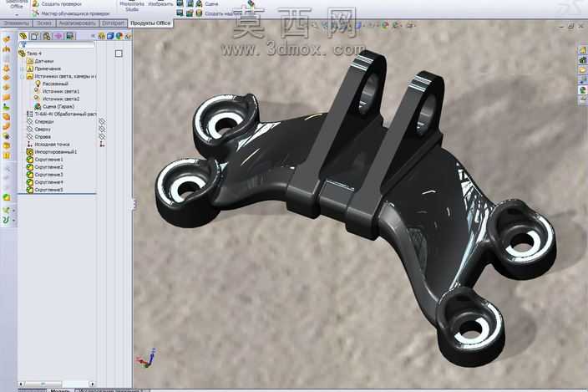Collapse display pane with double-arrow button
This screenshot has height=392, width=588.
click(x=93, y=36)
